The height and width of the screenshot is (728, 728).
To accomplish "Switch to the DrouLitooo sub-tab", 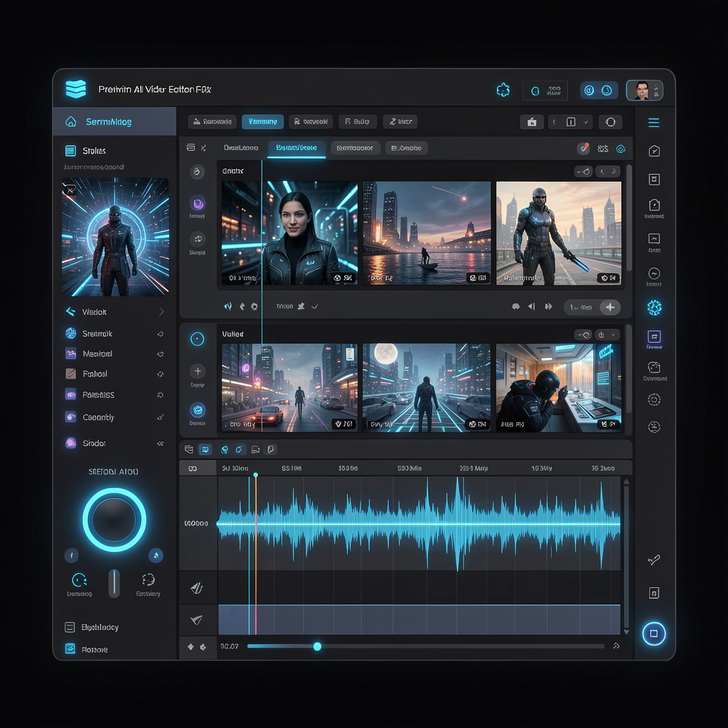I will coord(241,148).
